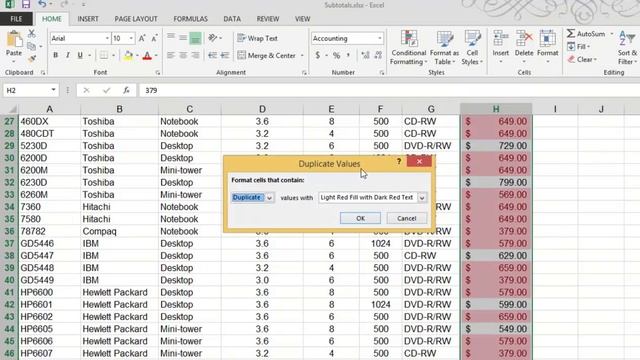Increase font size with larger A icon

click(x=142, y=38)
